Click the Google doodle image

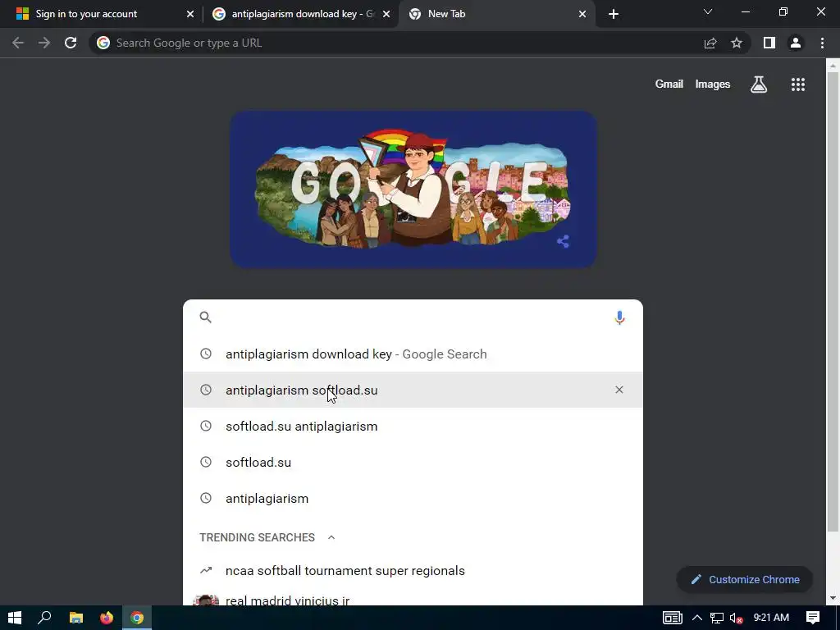tap(413, 189)
